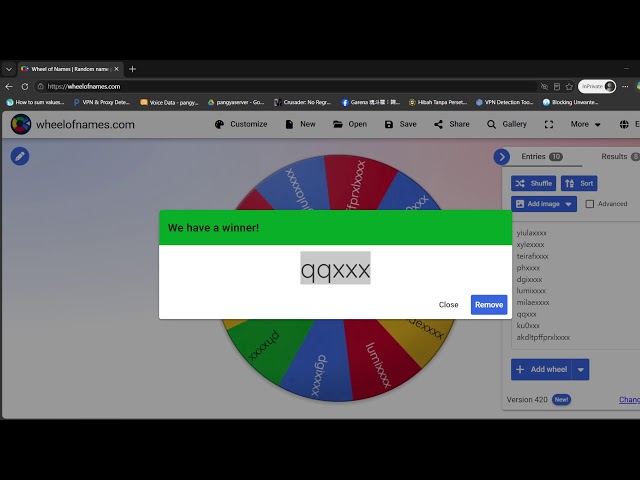Select the highlighted winner name qqxxx

(335, 268)
